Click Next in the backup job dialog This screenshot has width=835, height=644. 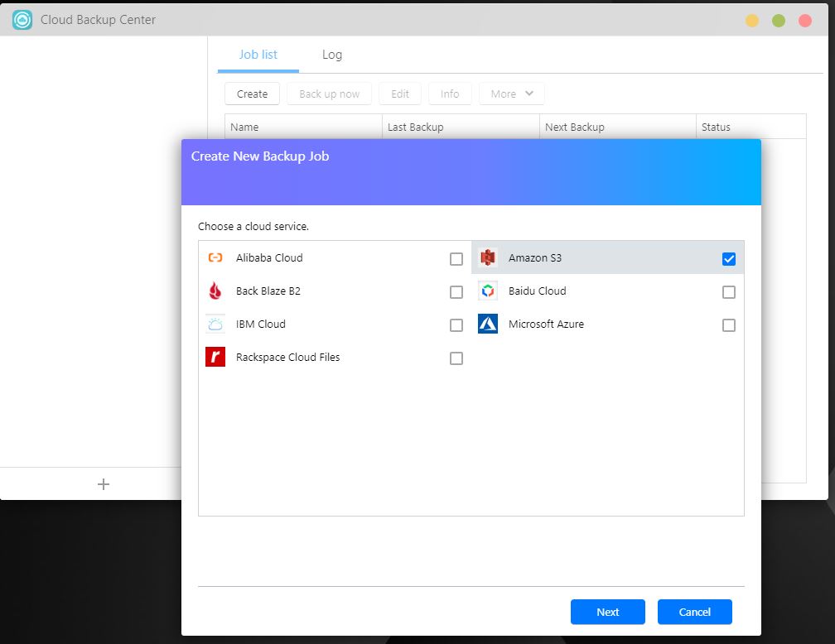point(608,612)
